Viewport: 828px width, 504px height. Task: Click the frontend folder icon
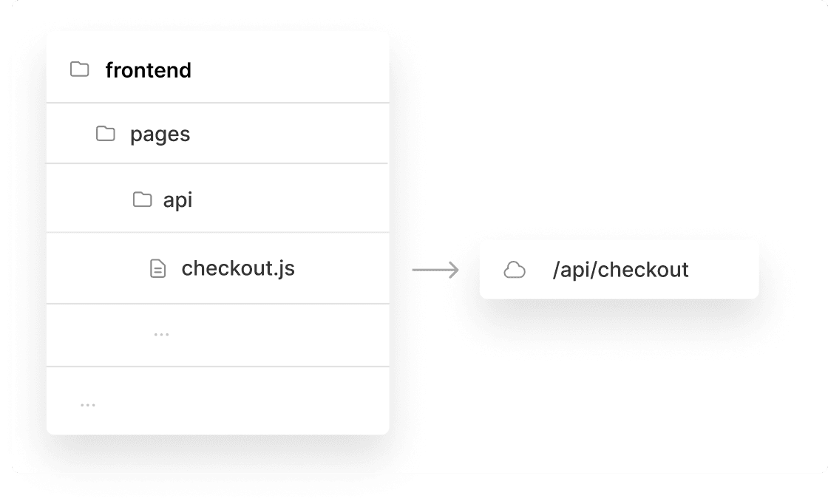click(x=79, y=69)
